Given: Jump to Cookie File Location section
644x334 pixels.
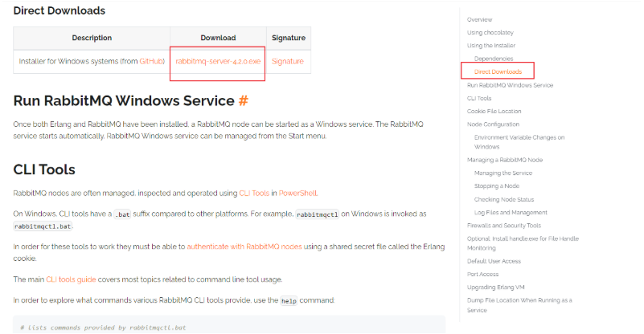Looking at the screenshot, I should pos(494,111).
